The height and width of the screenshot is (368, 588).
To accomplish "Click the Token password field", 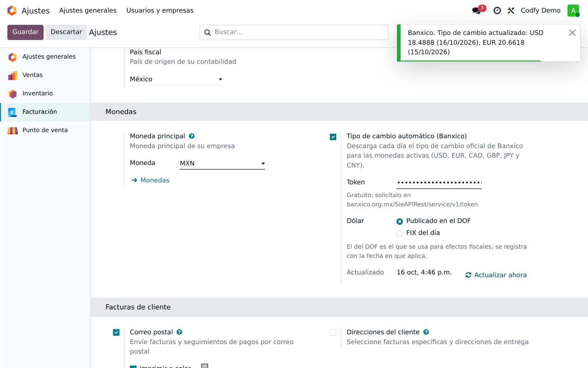I will pos(439,183).
